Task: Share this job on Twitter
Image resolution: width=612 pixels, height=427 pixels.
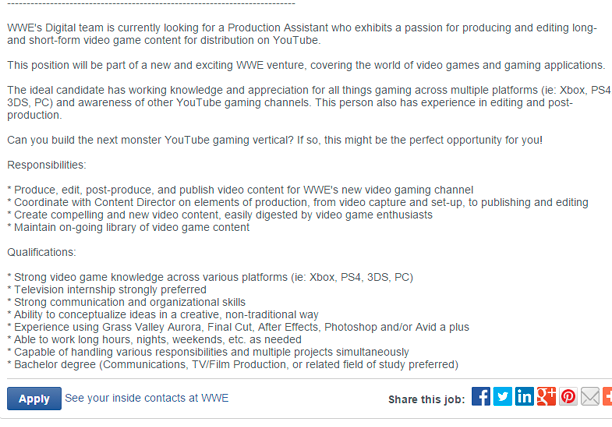Action: [503, 397]
